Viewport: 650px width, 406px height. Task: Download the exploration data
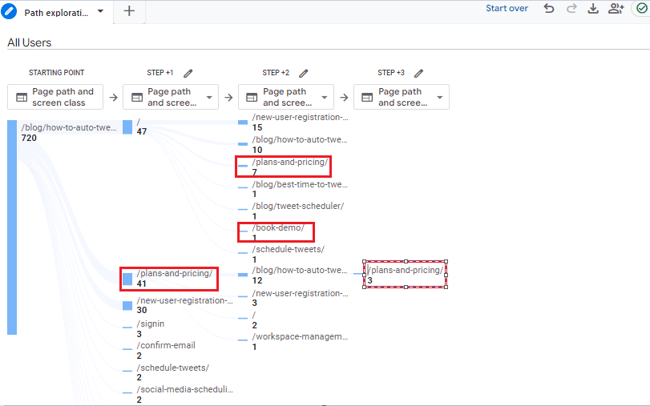[x=593, y=9]
